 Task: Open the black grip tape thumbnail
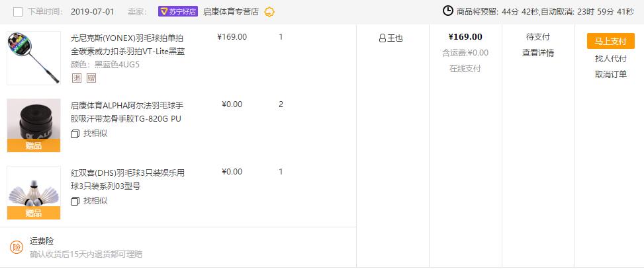point(34,126)
